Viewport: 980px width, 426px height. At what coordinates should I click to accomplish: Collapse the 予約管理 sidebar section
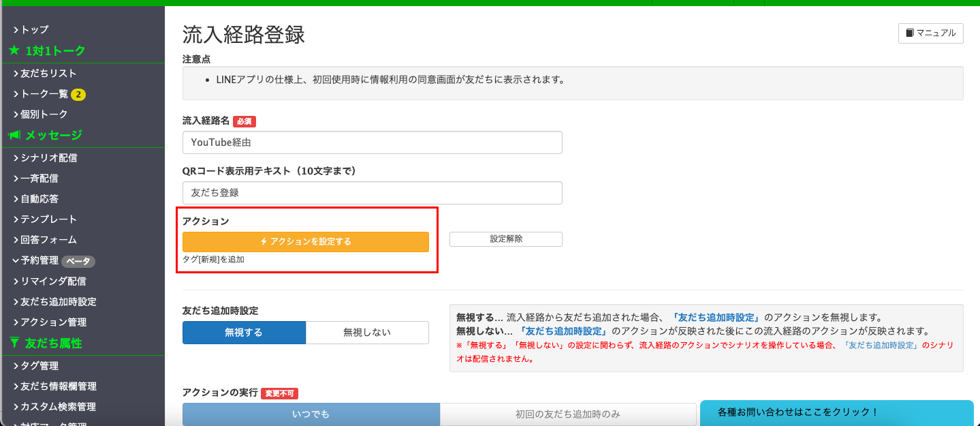16,260
